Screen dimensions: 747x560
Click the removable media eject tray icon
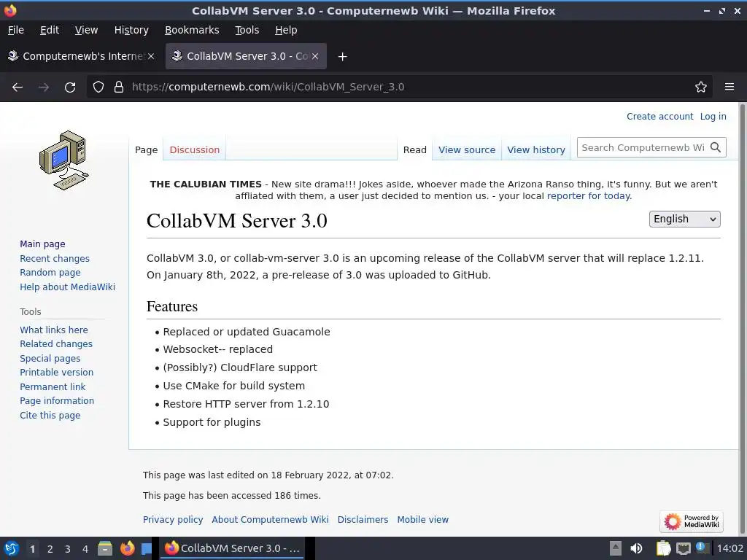pyautogui.click(x=616, y=548)
